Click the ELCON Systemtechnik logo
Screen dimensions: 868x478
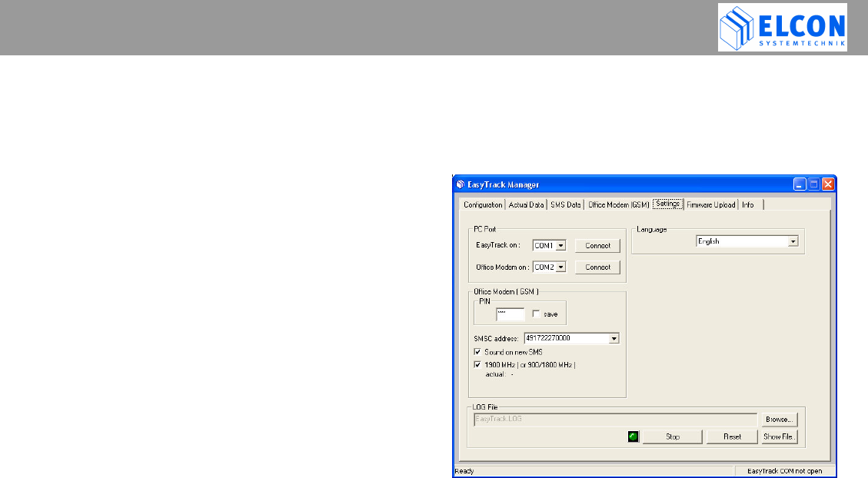pos(782,28)
